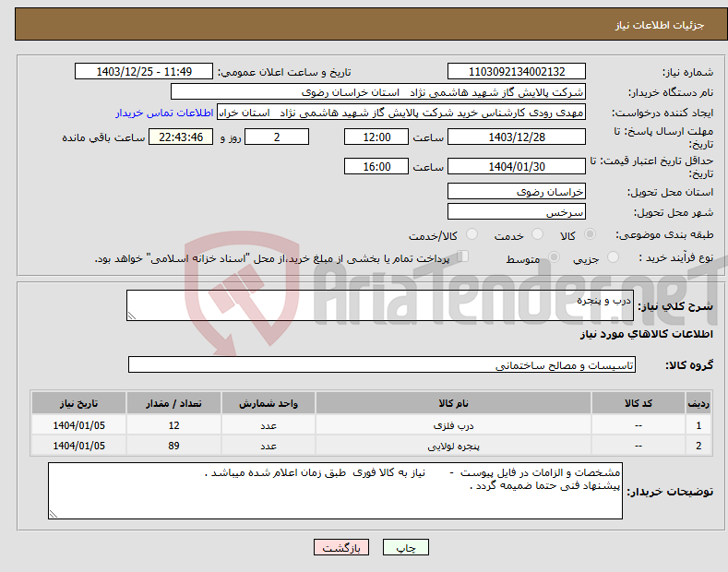Image resolution: width=728 pixels, height=572 pixels.
Task: Click the عدد unit cell in درب فلزی row
Action: coord(269,424)
